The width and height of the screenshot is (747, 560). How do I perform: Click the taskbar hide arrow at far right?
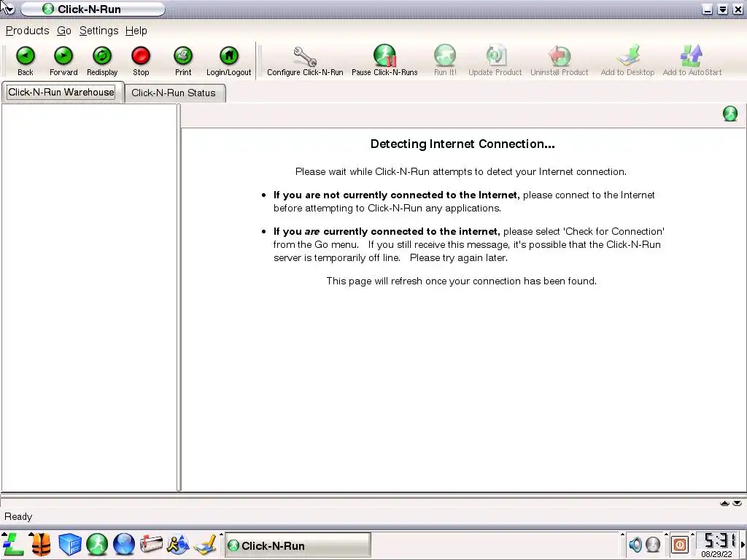pyautogui.click(x=743, y=544)
